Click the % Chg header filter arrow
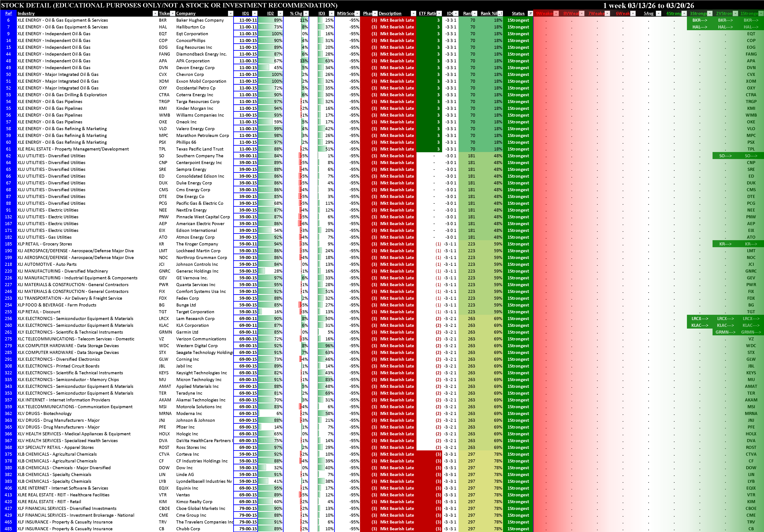This screenshot has height=532, width=764. pyautogui.click(x=306, y=14)
